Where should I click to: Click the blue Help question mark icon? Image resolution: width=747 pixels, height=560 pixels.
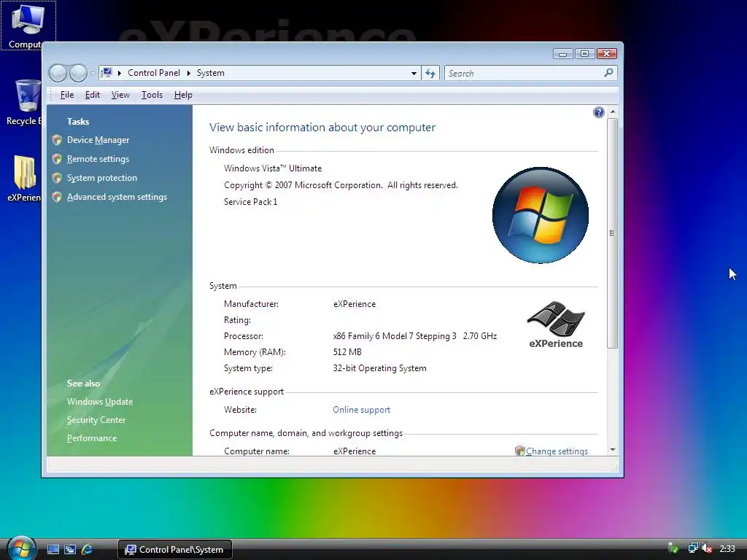[599, 112]
